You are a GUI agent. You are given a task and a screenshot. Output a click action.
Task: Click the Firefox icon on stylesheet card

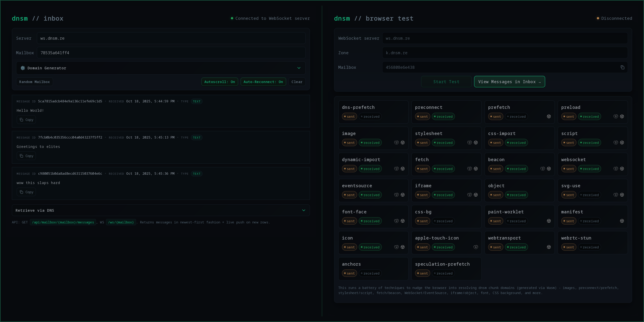[470, 143]
